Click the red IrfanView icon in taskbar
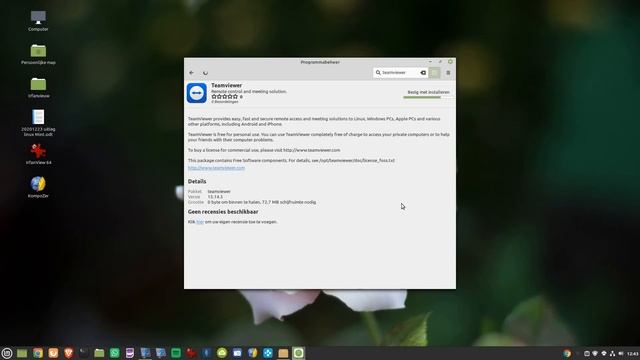Viewport: 640px width, 360px height. [191, 353]
